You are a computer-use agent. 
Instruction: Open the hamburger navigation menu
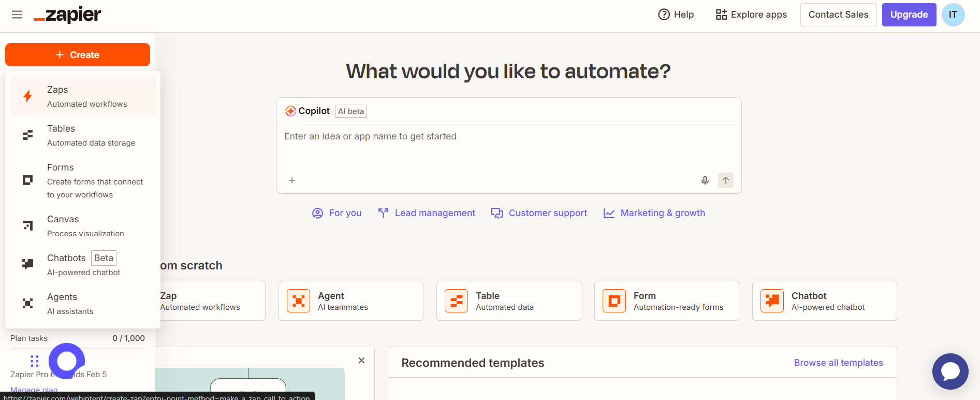17,15
